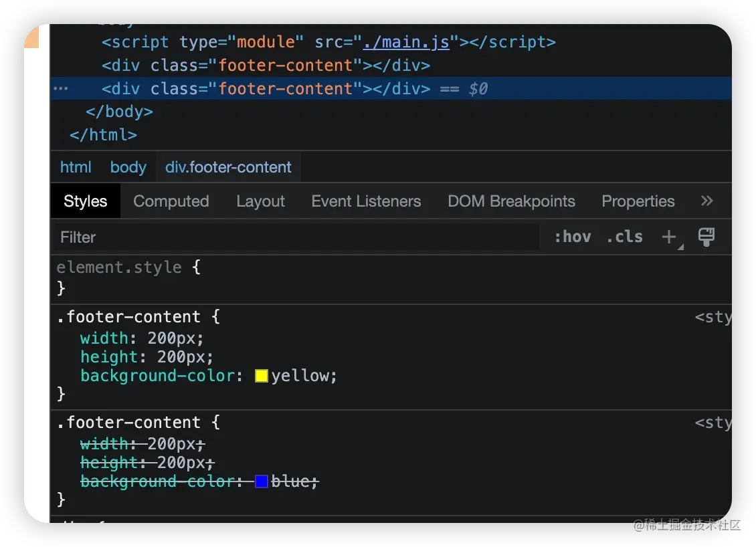Switch to the Styles tab

click(86, 201)
